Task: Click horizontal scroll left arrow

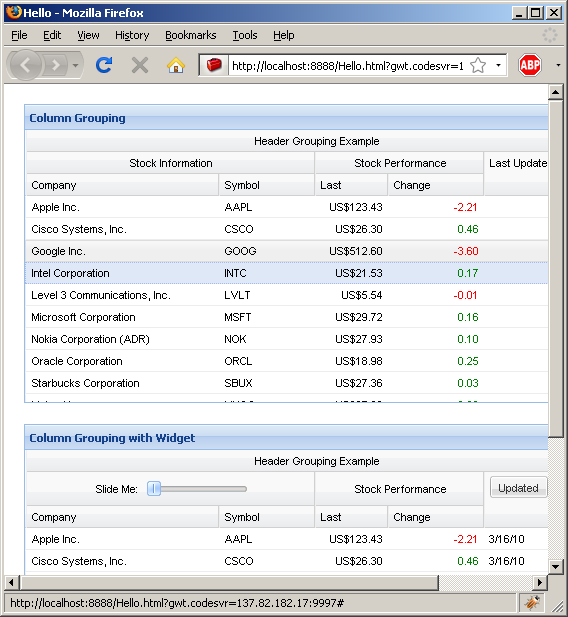Action: point(11,582)
